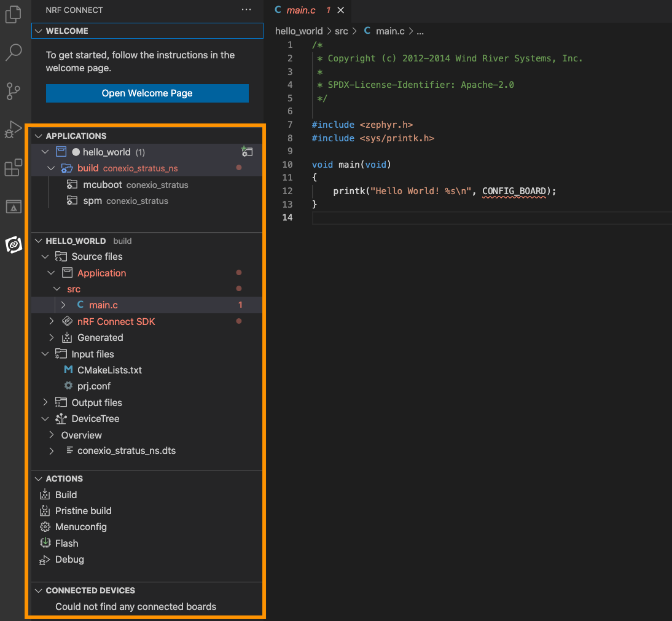This screenshot has width=672, height=621.
Task: Select the nRF Connect activity bar icon
Action: point(14,244)
